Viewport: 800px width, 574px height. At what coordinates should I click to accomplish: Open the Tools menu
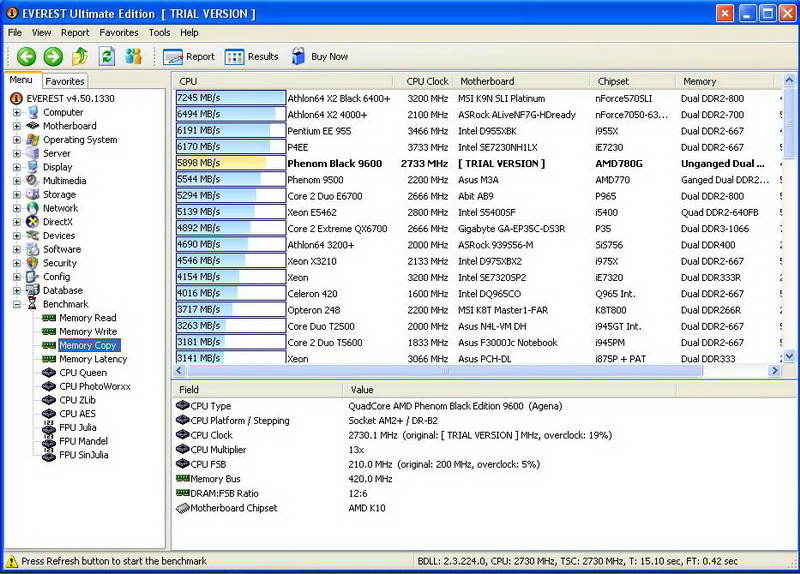[x=159, y=33]
